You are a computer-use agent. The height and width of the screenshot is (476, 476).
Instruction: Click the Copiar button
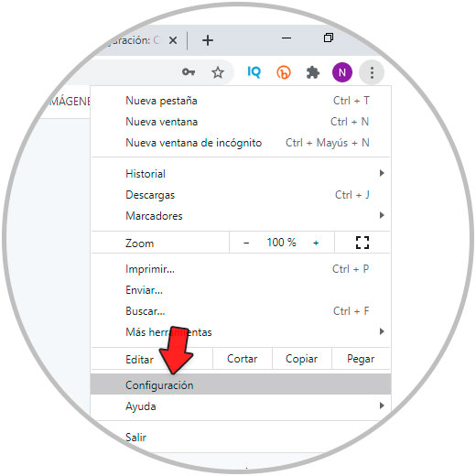301,359
